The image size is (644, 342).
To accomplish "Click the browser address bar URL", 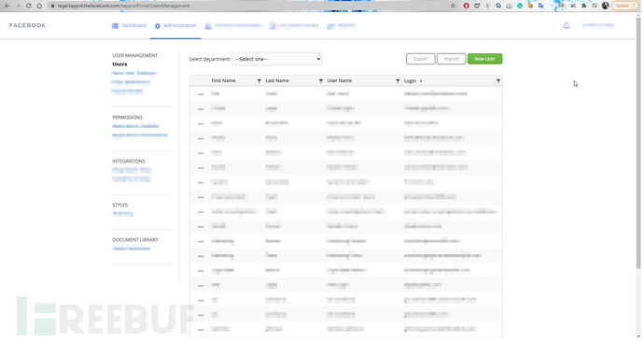I will (x=123, y=6).
